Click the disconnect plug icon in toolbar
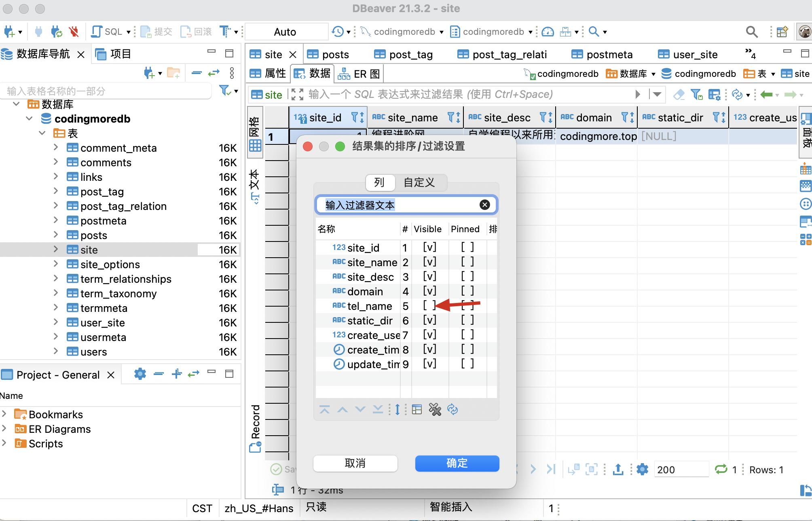 pos(74,32)
